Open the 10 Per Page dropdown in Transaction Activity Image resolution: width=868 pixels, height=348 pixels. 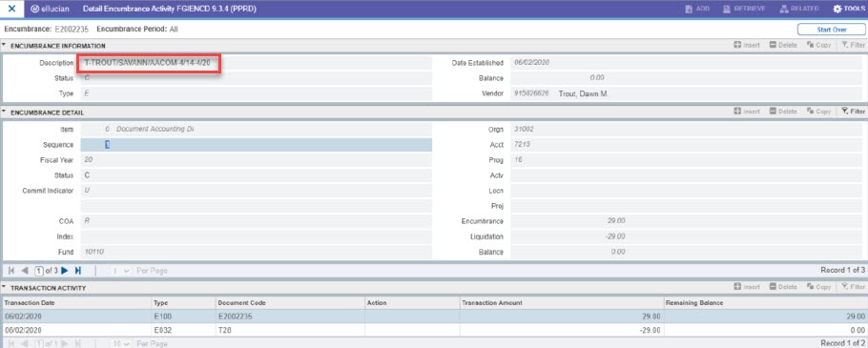[120, 343]
